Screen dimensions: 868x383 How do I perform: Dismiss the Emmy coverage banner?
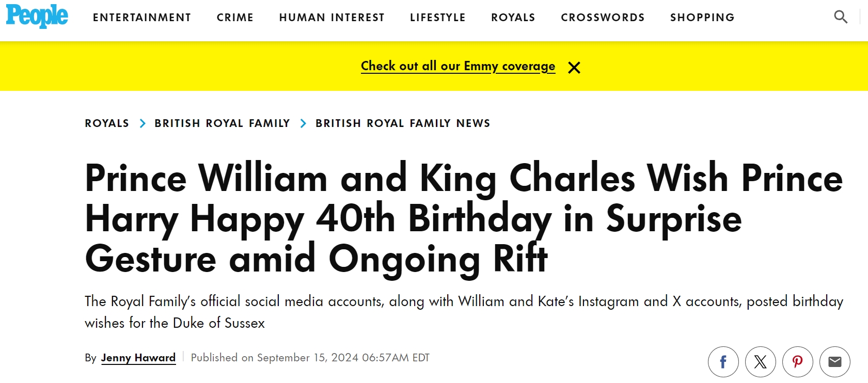[574, 68]
